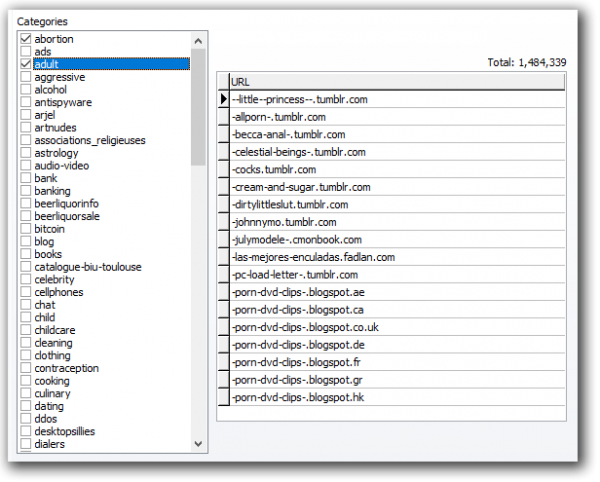Click row selector with current-row arrow
The image size is (600, 482).
[223, 99]
